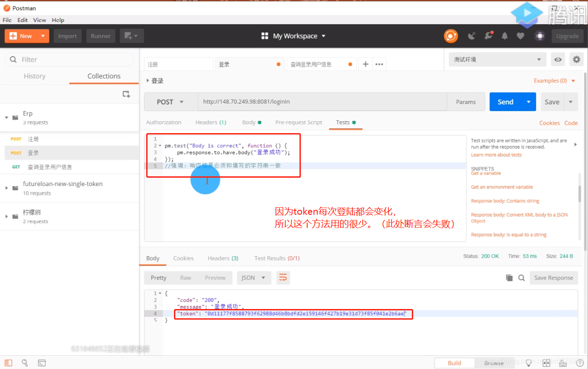This screenshot has height=369, width=588.
Task: Open find and replace in status bar
Action: pos(25,363)
